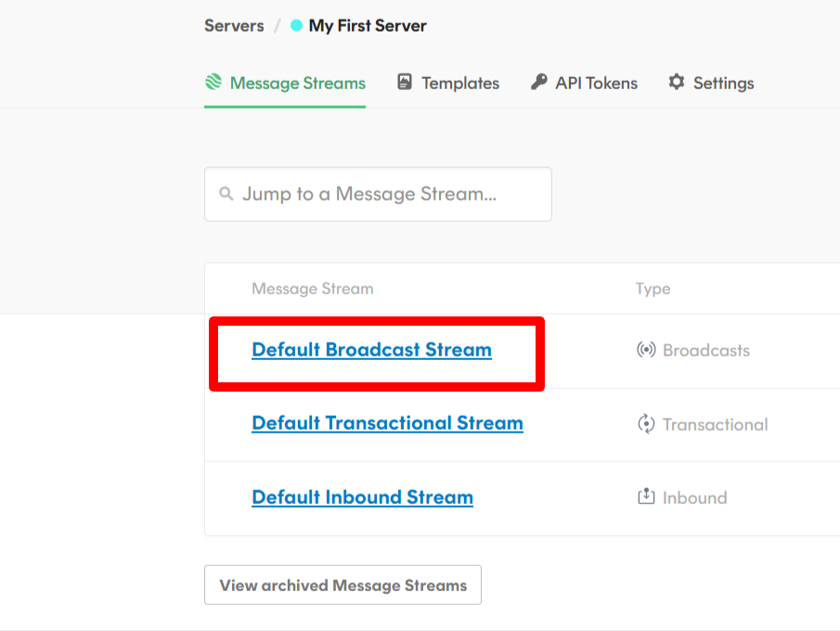Focus the Jump to a Message Stream field

coord(390,194)
